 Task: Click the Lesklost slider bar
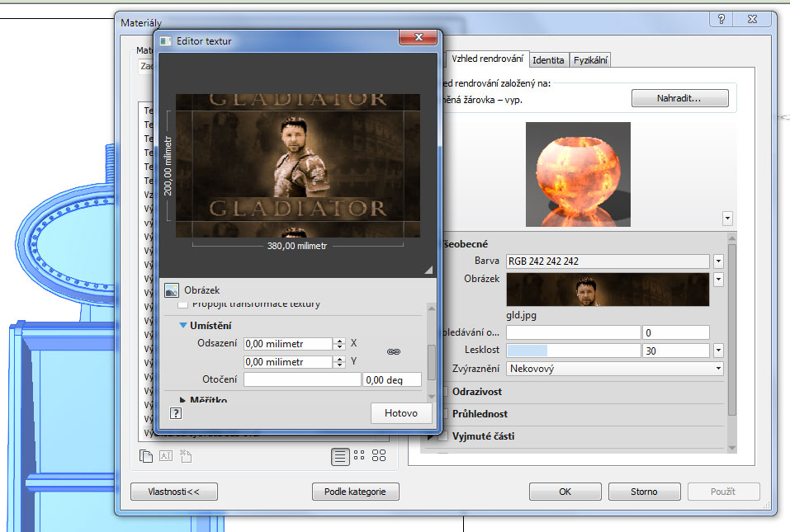(573, 351)
